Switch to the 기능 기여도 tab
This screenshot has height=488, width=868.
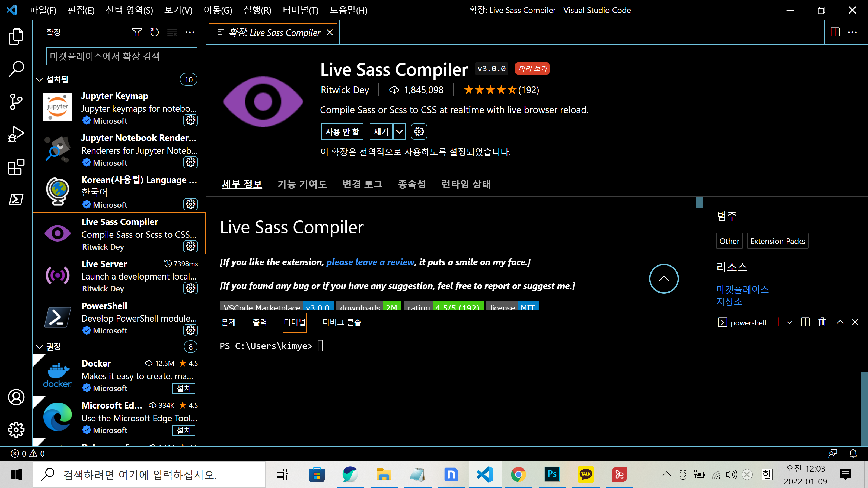(302, 184)
